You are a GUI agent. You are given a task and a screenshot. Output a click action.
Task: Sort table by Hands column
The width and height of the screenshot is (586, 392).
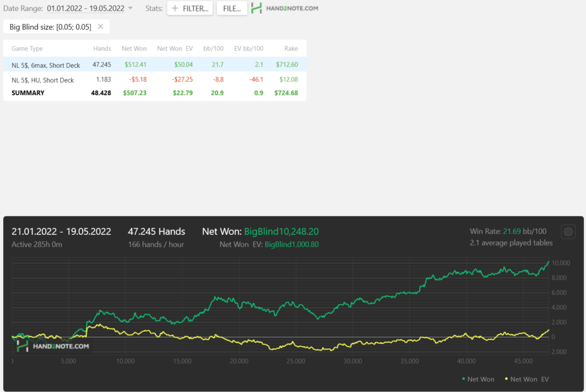102,49
